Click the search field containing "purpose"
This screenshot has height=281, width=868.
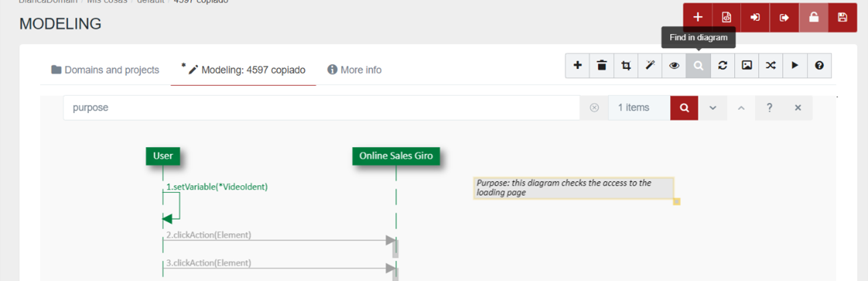321,108
